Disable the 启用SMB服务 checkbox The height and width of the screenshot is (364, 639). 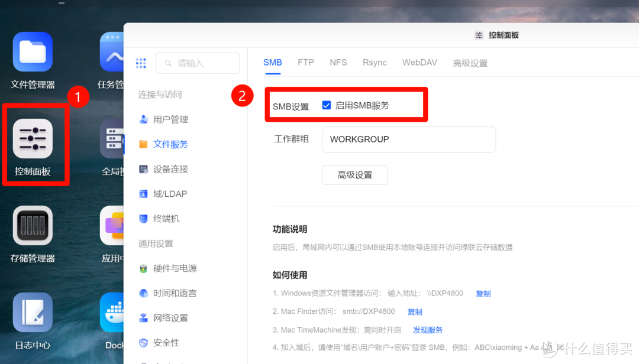(x=326, y=105)
